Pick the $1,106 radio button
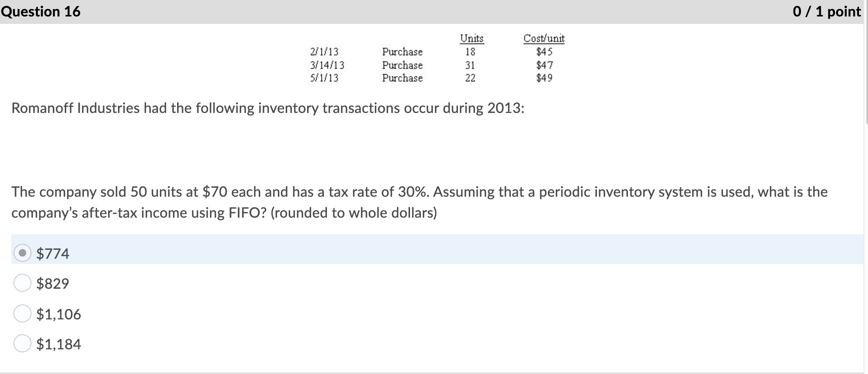The width and height of the screenshot is (868, 374). (22, 314)
